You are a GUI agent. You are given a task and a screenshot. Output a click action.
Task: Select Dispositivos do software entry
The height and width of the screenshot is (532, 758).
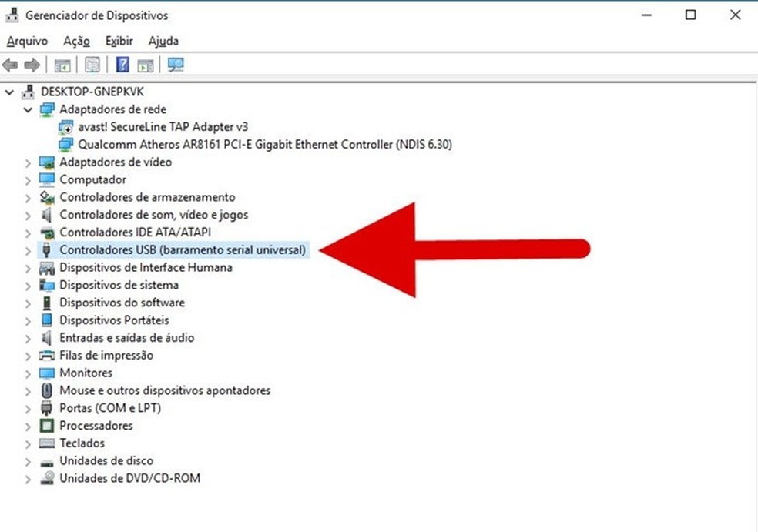pos(122,303)
